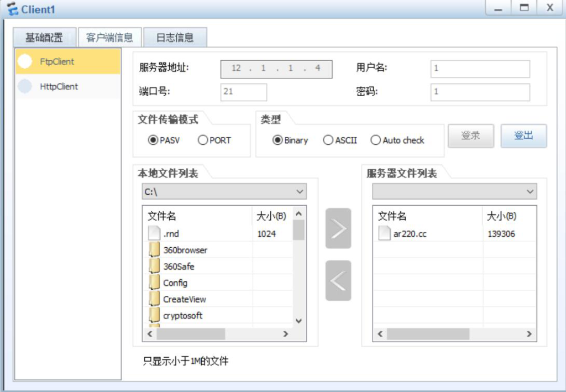Select the 360browser folder name
Viewport: 566px width, 392px height.
(x=185, y=250)
